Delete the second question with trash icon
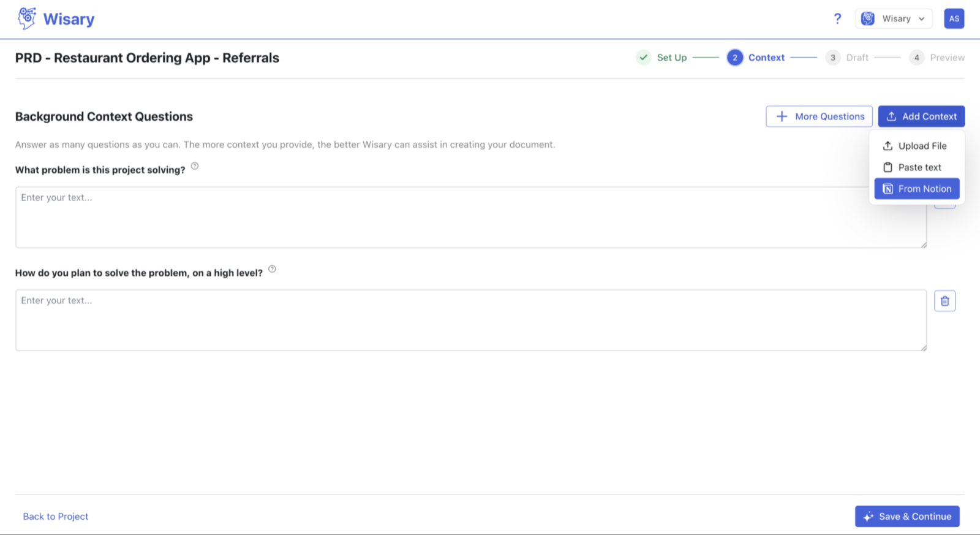The width and height of the screenshot is (980, 535). (944, 301)
